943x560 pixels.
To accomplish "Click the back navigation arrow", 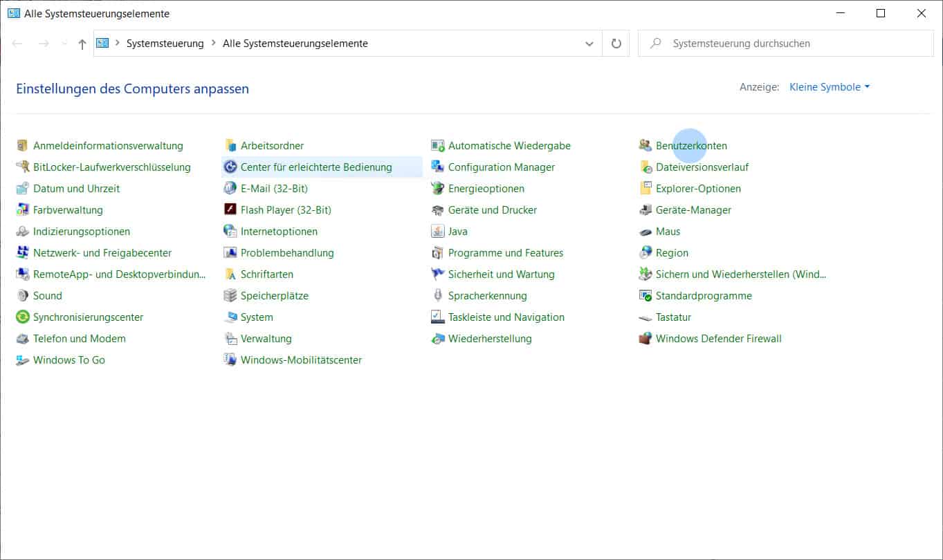I will 17,44.
